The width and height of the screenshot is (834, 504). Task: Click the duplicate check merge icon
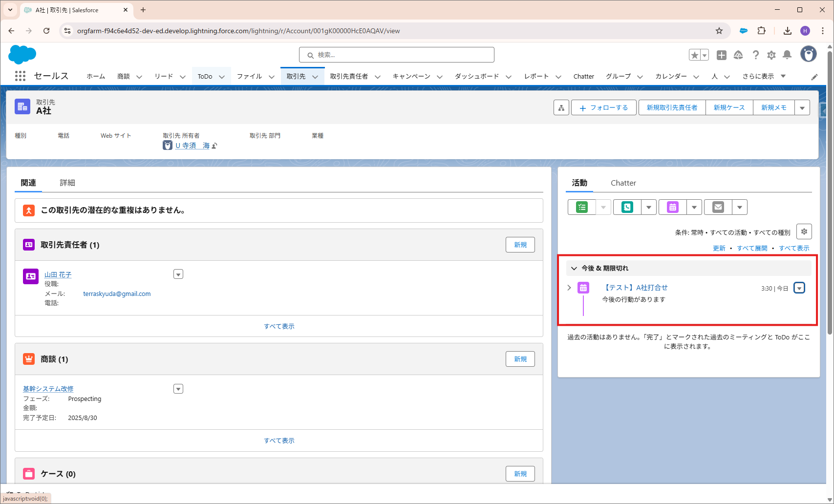click(29, 210)
